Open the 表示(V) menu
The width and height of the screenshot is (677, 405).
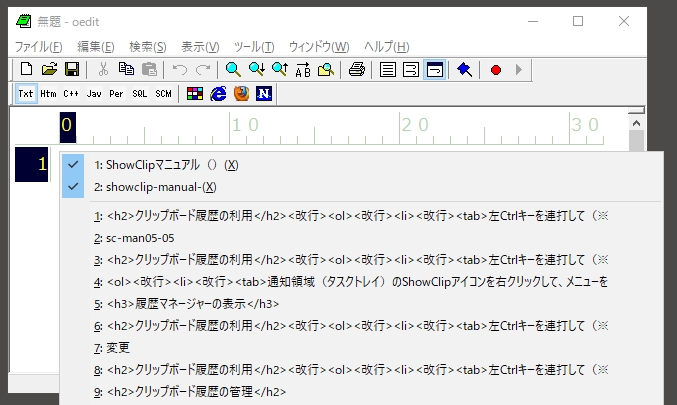click(x=200, y=47)
